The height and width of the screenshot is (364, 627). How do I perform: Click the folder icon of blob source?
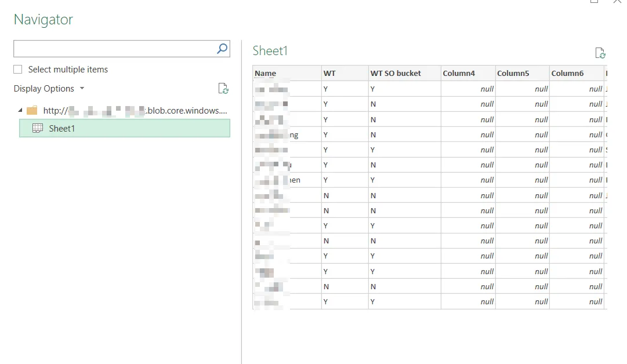(x=32, y=110)
